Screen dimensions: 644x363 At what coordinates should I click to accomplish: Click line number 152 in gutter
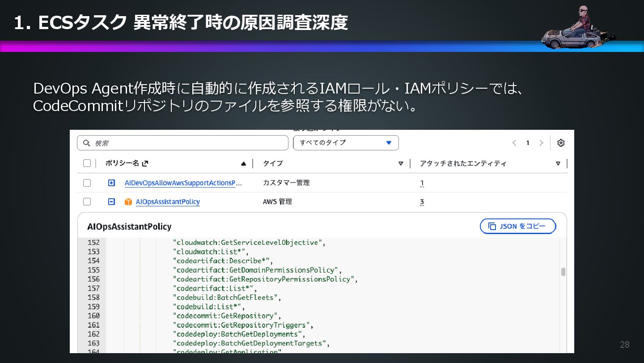93,243
